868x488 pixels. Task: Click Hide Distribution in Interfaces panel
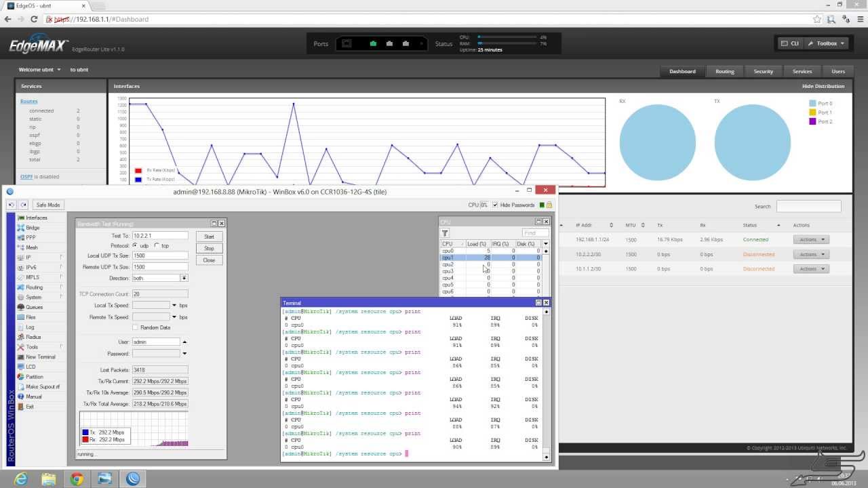tap(823, 86)
